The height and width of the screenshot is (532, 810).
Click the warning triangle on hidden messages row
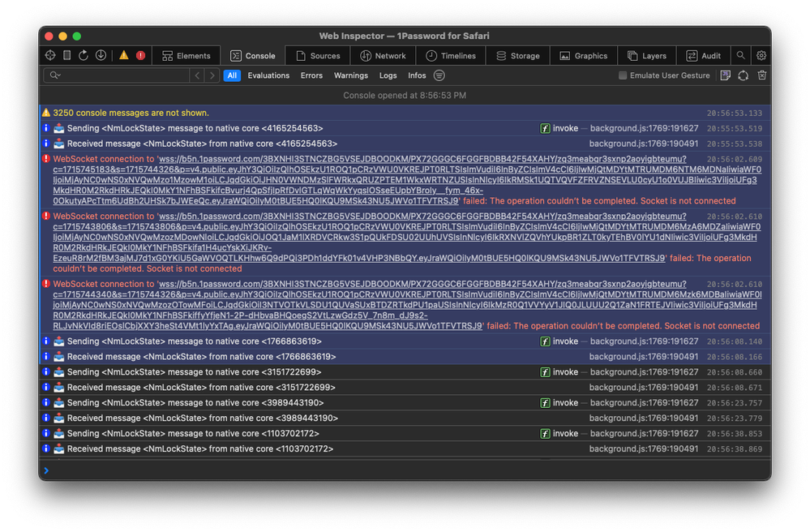(x=46, y=113)
